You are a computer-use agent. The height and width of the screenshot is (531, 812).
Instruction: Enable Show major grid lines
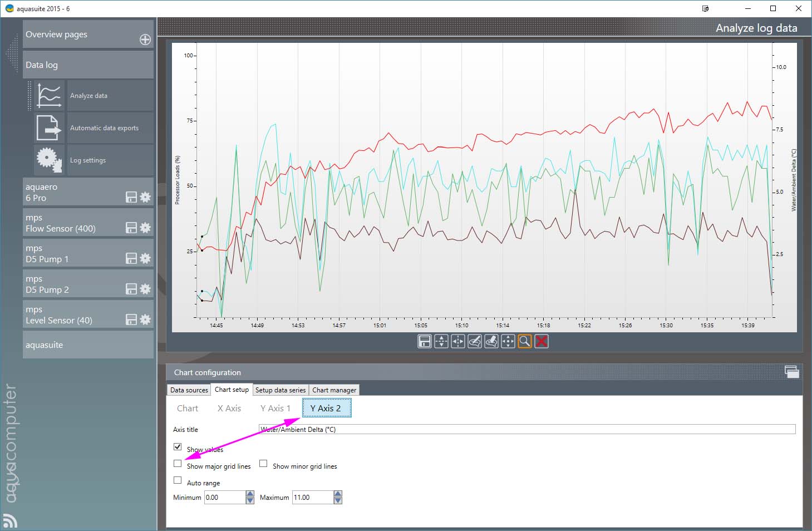pos(178,463)
